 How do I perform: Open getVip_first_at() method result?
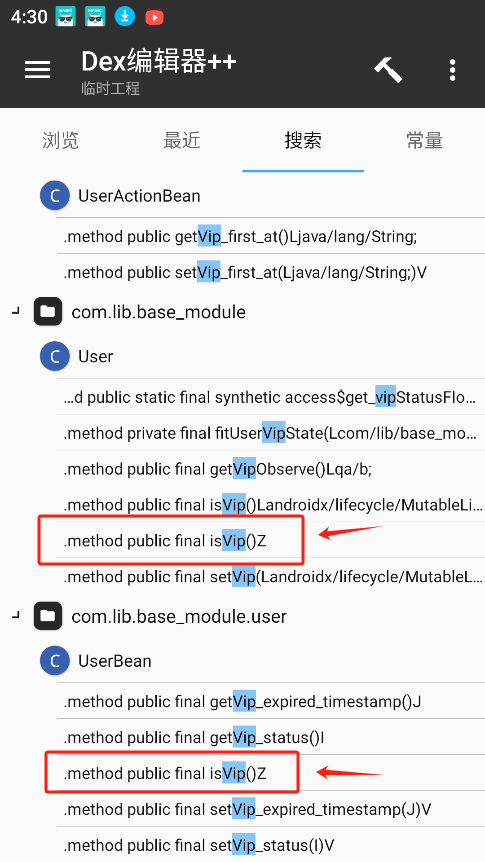point(271,237)
